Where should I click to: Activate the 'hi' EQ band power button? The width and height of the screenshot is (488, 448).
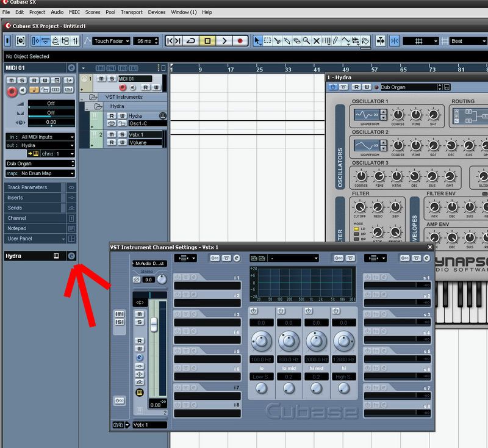pyautogui.click(x=336, y=311)
